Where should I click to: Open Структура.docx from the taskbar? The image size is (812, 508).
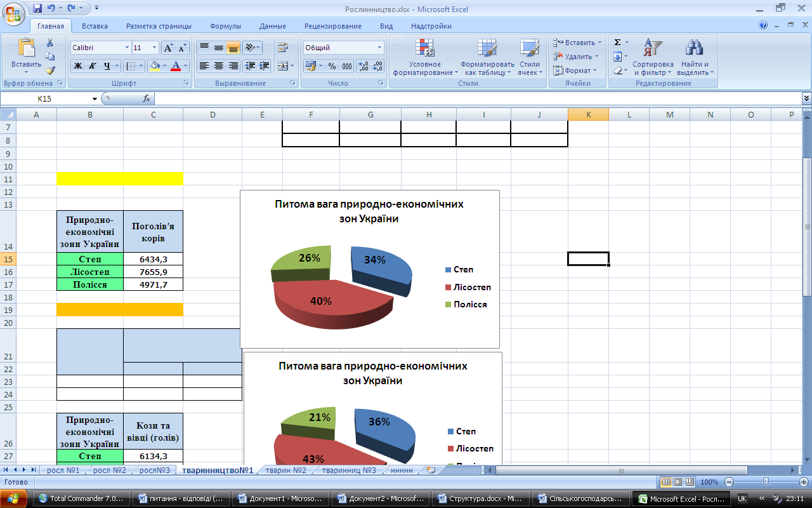(x=482, y=498)
